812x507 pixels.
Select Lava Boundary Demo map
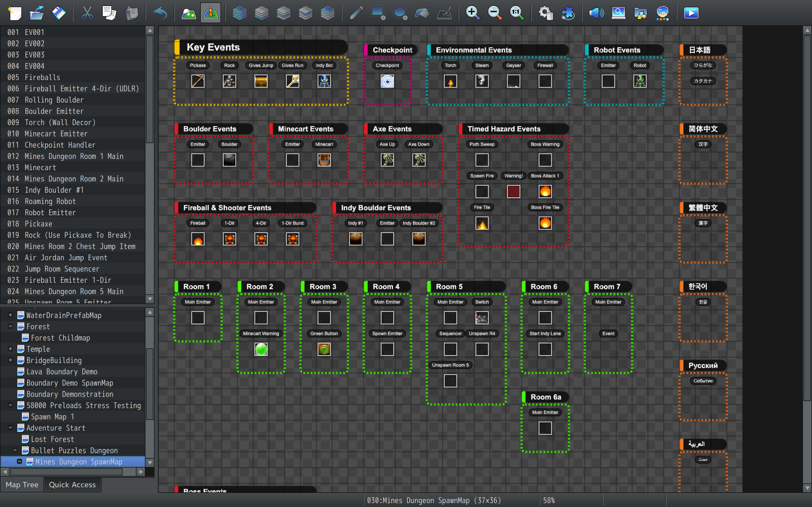[x=62, y=372]
